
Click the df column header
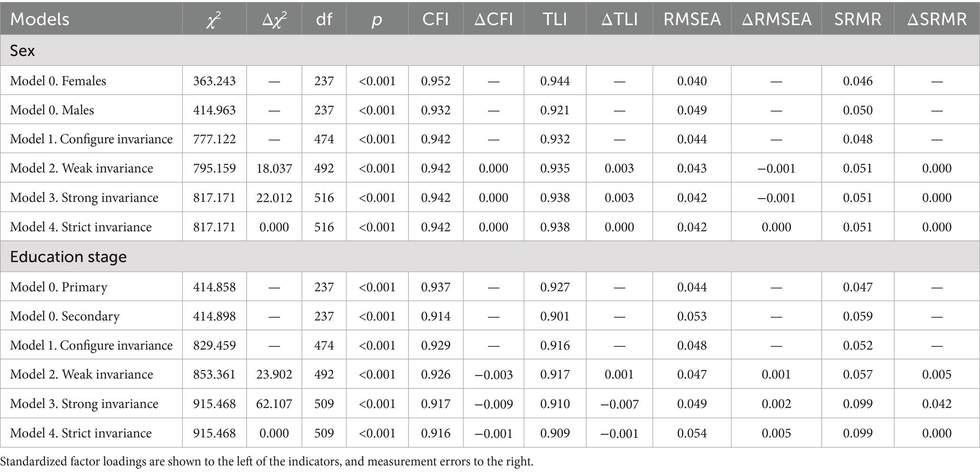click(x=324, y=19)
